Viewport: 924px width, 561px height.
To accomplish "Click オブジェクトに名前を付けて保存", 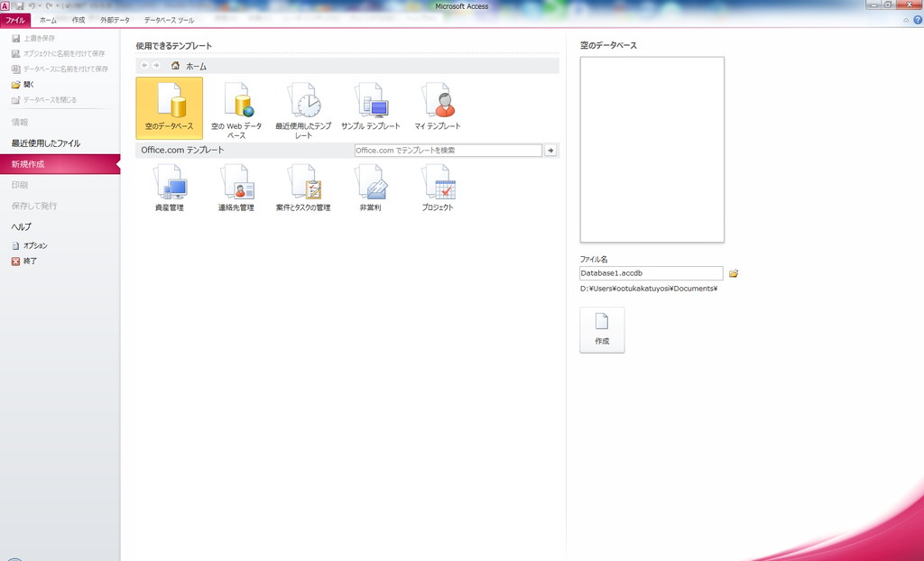I will tap(60, 53).
